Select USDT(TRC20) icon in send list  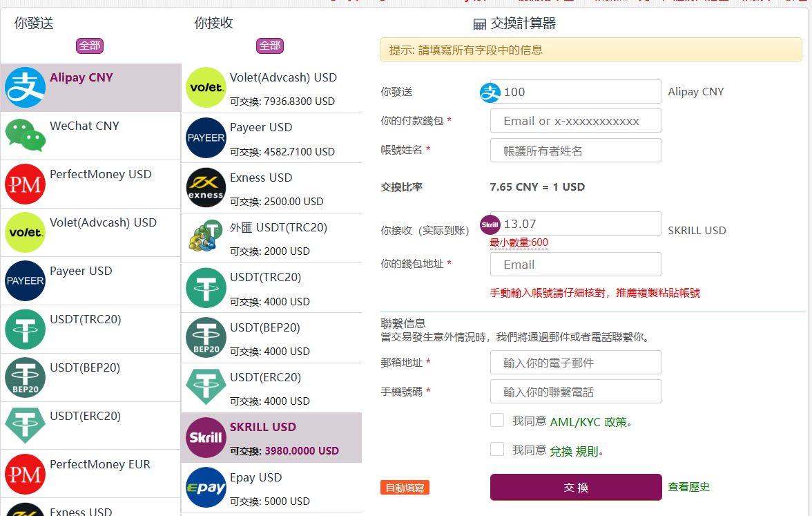click(25, 329)
